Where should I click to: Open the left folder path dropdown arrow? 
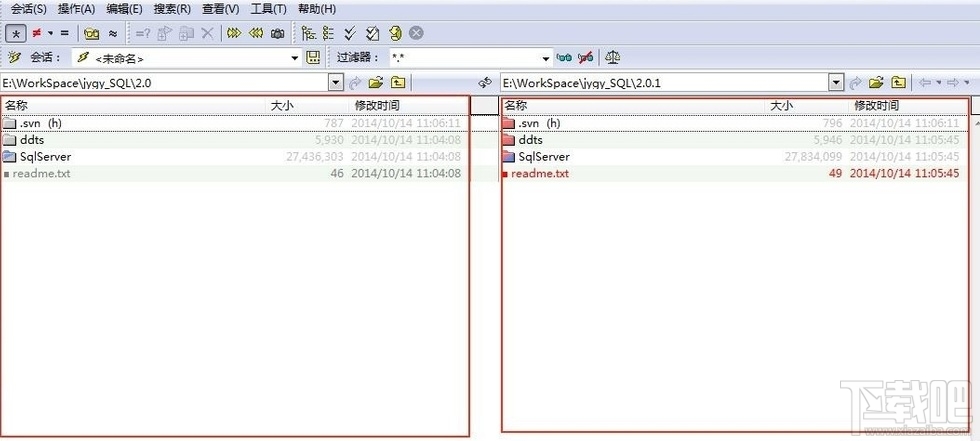[x=336, y=82]
